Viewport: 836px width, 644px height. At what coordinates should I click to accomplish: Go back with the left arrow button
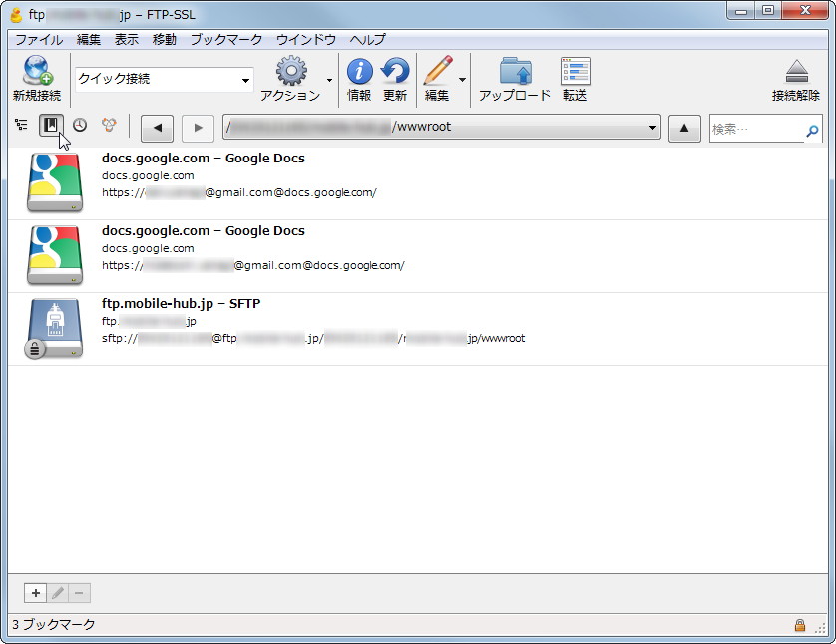coord(157,128)
